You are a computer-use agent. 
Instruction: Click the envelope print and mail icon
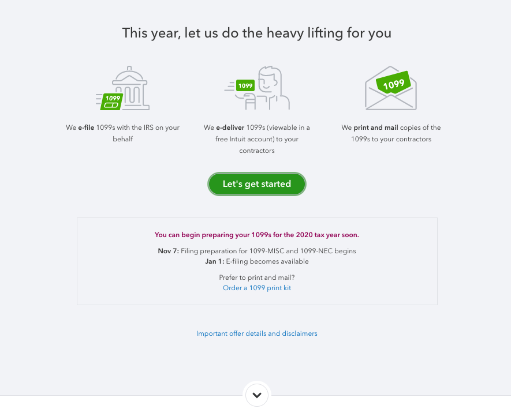click(391, 88)
